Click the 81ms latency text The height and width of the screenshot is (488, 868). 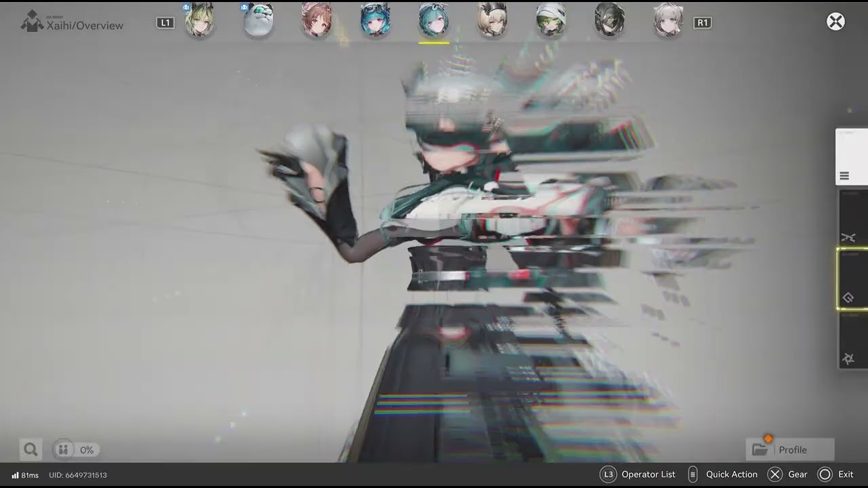pos(30,475)
